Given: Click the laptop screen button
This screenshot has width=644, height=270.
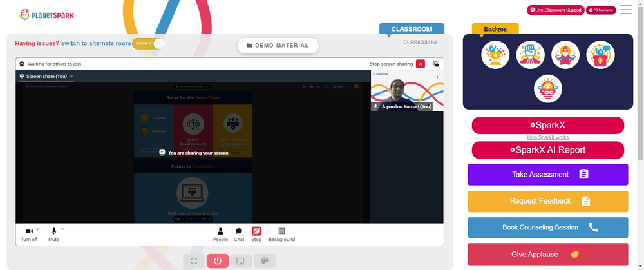Looking at the screenshot, I should pos(241,261).
